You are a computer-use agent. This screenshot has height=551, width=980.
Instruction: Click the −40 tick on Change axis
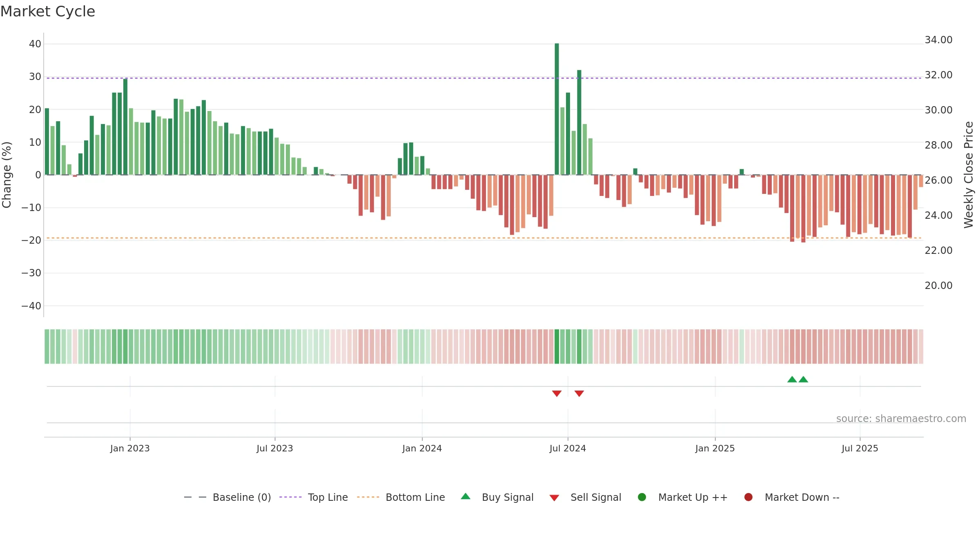[31, 306]
